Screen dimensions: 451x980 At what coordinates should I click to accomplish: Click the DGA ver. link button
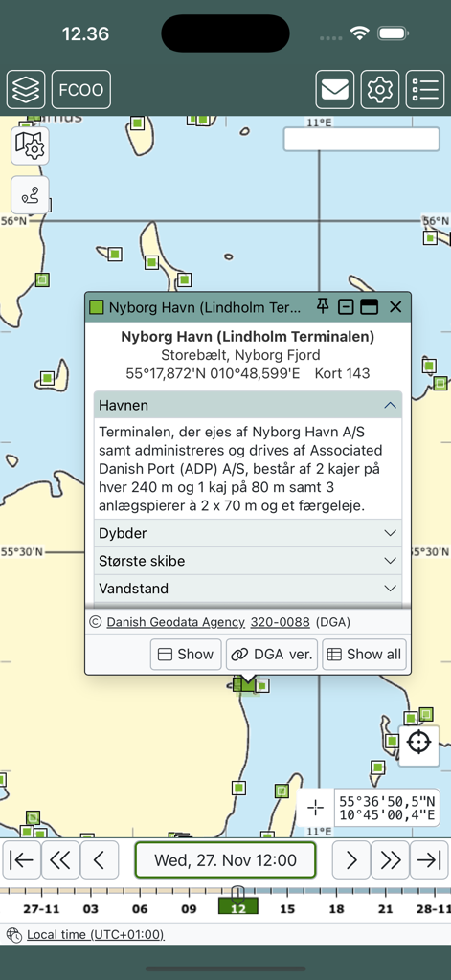[x=272, y=655]
